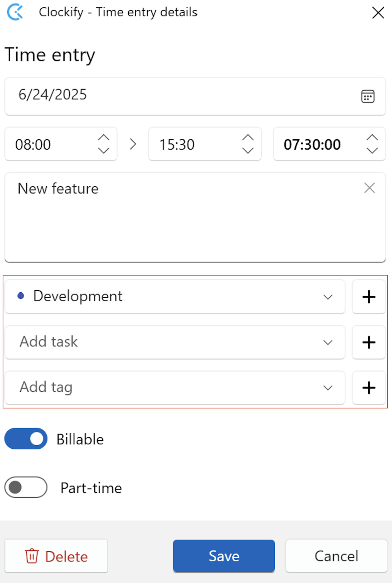Viewport: 392px width, 583px height.
Task: Save the time entry
Action: click(224, 556)
